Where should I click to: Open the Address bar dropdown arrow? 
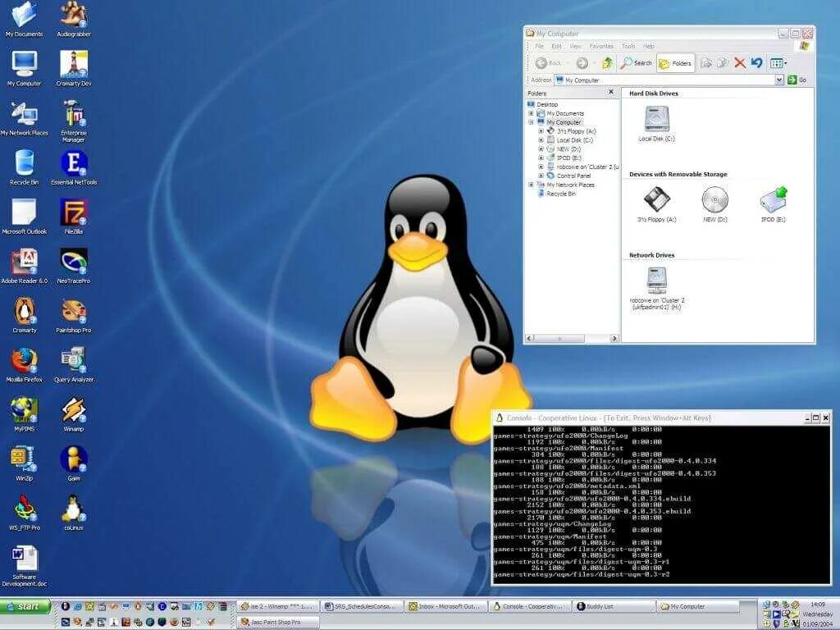[x=779, y=80]
